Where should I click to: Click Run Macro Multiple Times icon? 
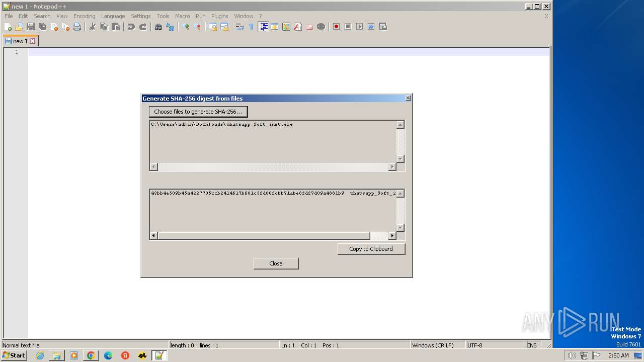click(x=371, y=27)
